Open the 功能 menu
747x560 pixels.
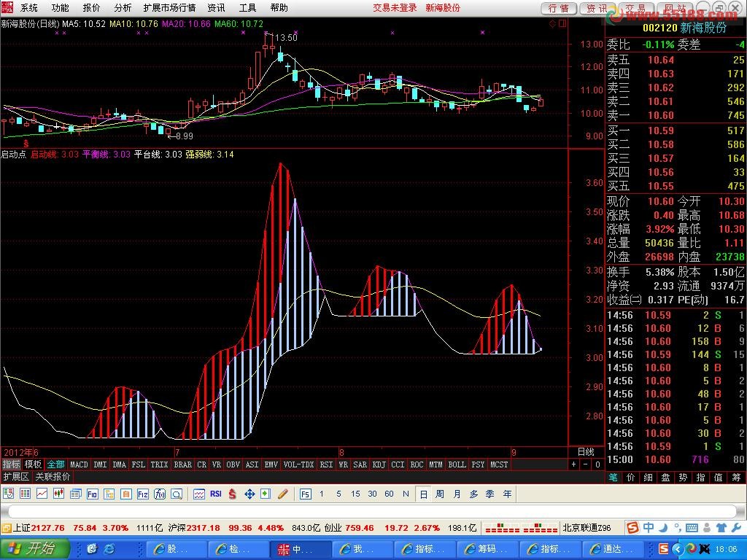pos(60,7)
